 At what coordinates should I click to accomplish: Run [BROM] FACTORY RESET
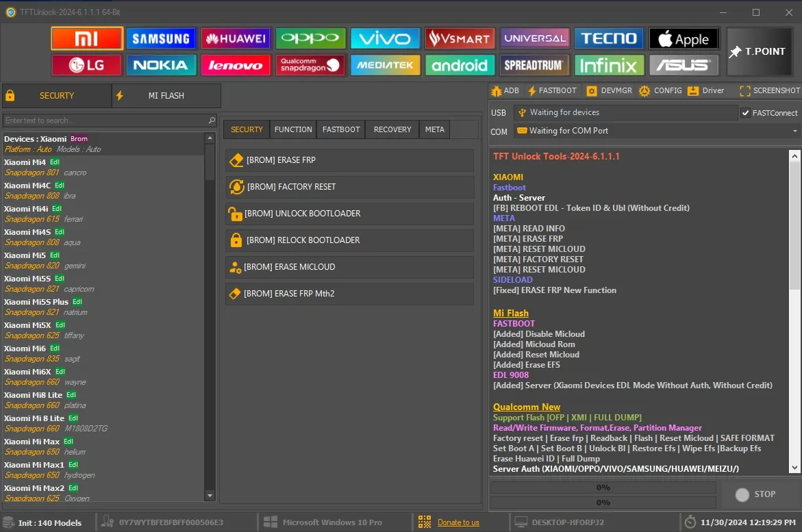coord(349,187)
